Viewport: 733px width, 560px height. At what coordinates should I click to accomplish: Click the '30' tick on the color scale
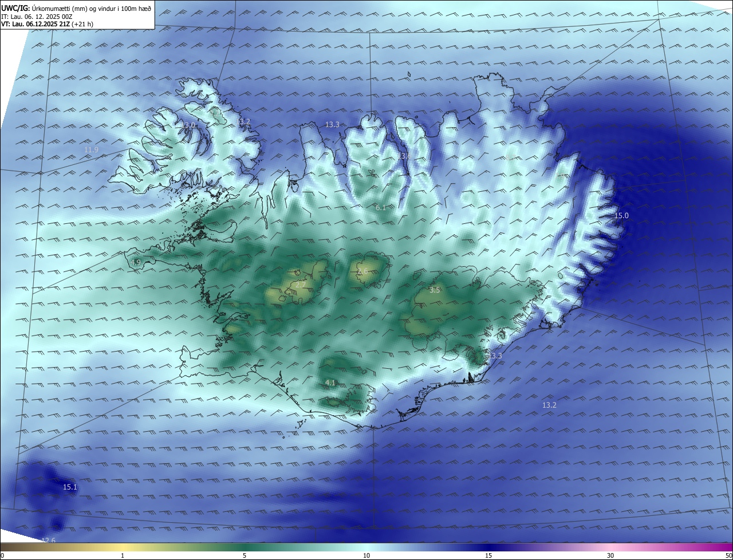tap(610, 555)
